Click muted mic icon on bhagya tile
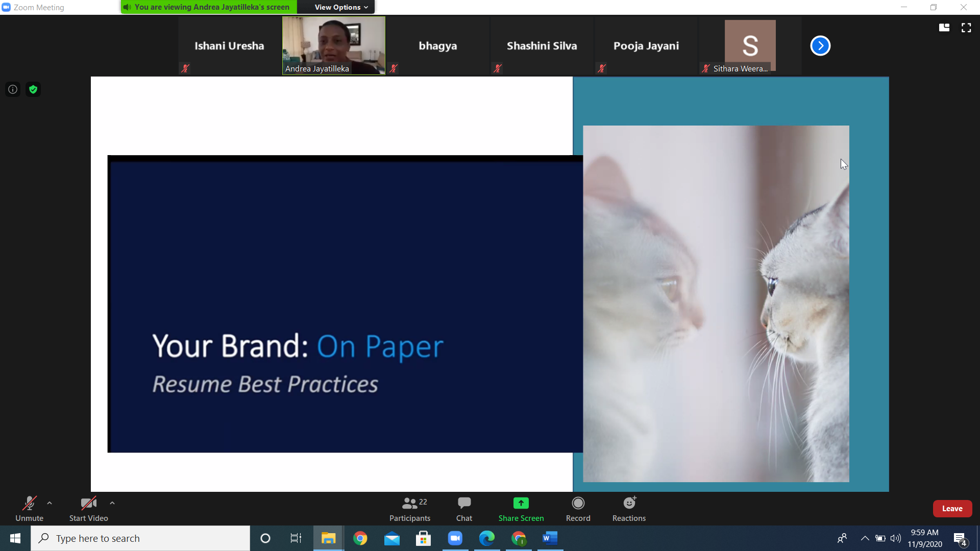 tap(394, 68)
